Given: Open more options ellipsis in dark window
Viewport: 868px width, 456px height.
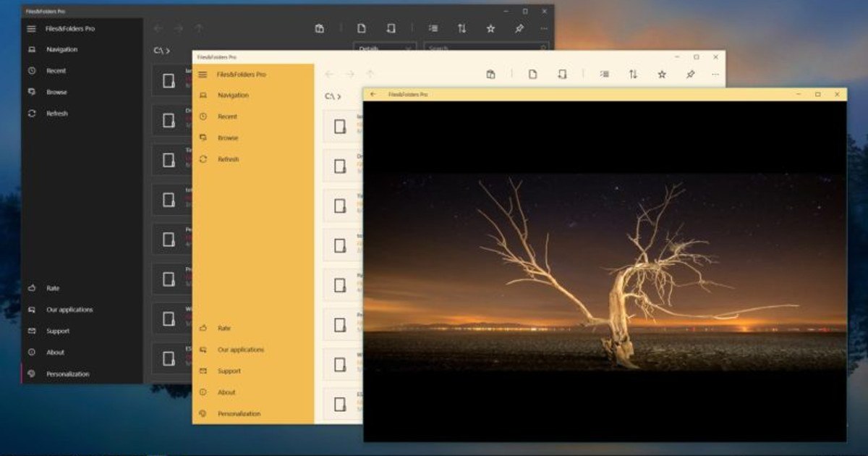Looking at the screenshot, I should click(x=544, y=29).
